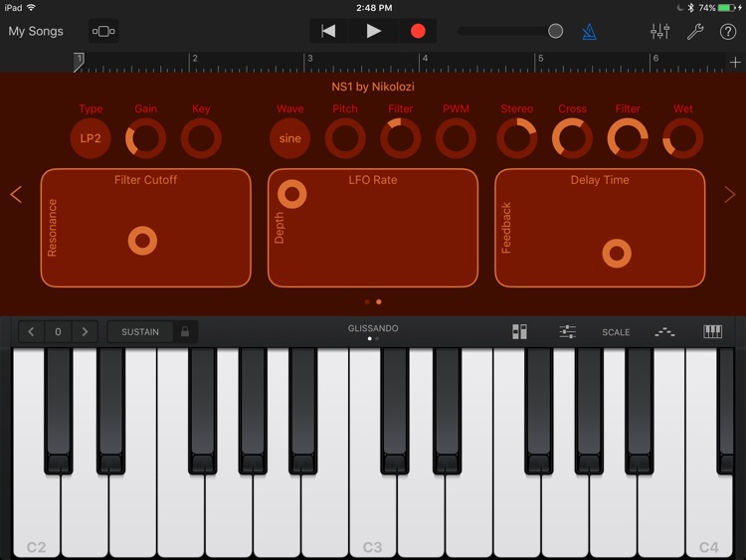Start recording with red Record button

(x=418, y=32)
